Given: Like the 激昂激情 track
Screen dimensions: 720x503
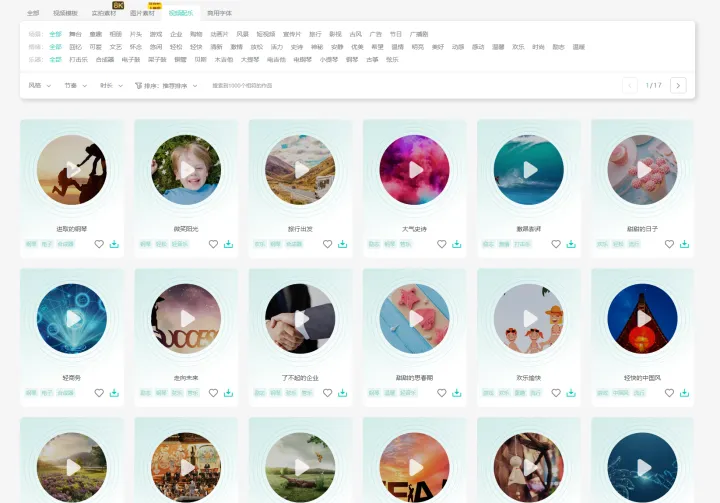Looking at the screenshot, I should coord(556,244).
